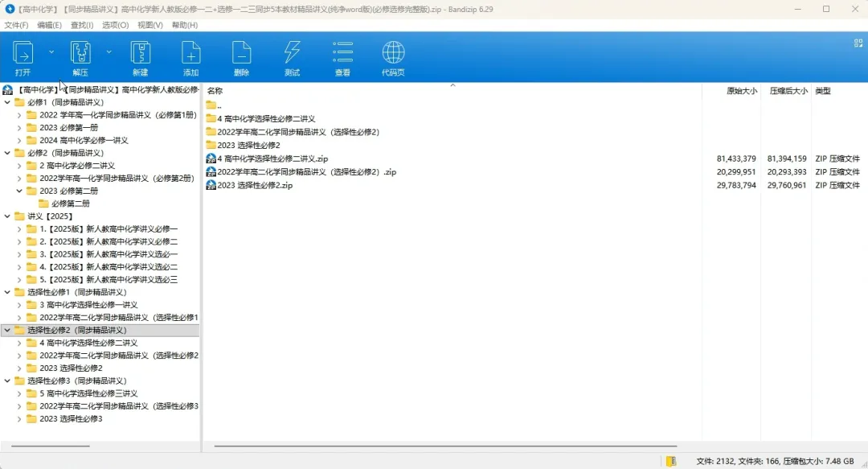Collapse the 选择性必修3（同步精品讲义）node

point(7,381)
